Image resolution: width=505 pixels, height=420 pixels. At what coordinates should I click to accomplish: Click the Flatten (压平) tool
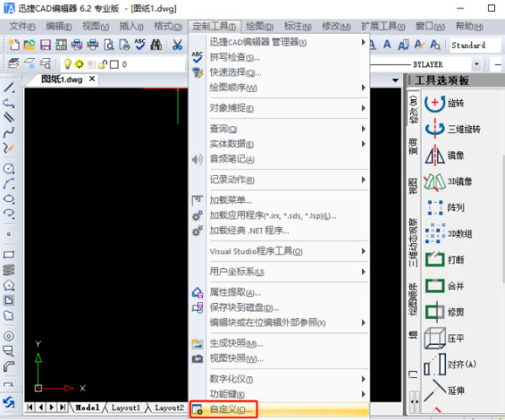444,338
